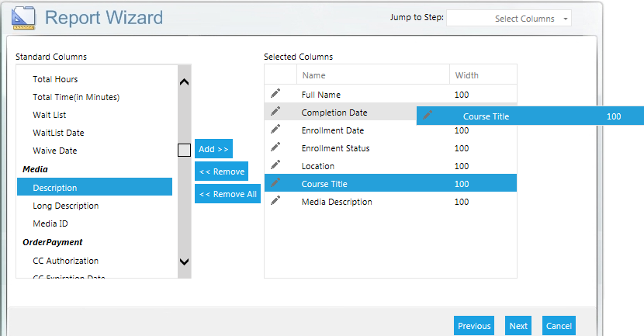
Task: Click << Remove All button
Action: [x=227, y=194]
